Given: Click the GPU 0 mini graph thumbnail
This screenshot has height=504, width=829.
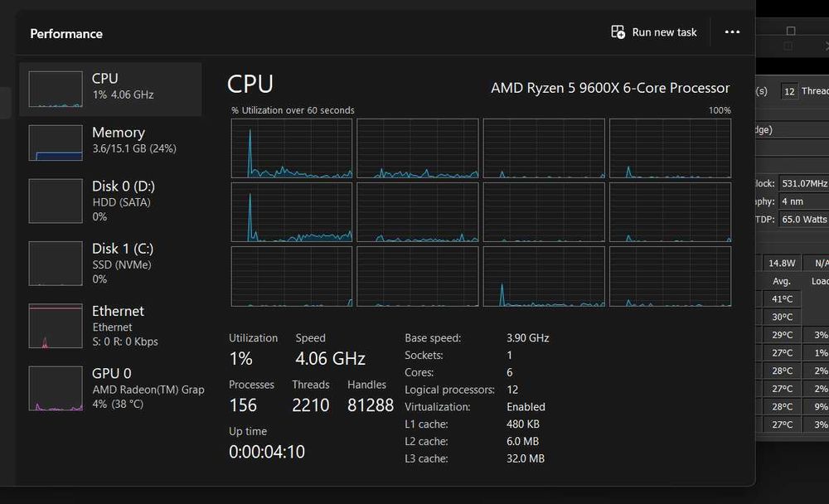Looking at the screenshot, I should point(56,388).
